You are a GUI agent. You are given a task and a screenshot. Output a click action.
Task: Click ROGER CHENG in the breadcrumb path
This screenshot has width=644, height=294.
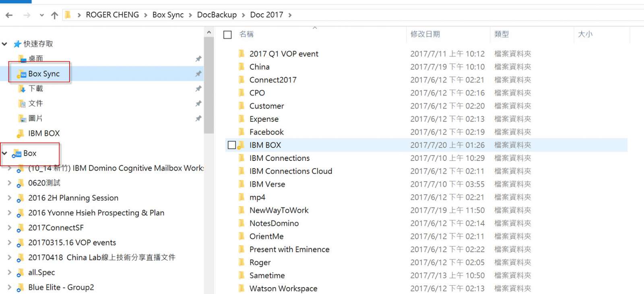click(112, 15)
